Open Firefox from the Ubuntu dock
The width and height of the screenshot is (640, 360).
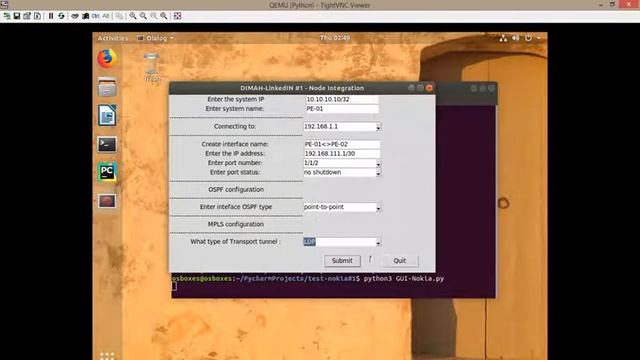107,58
